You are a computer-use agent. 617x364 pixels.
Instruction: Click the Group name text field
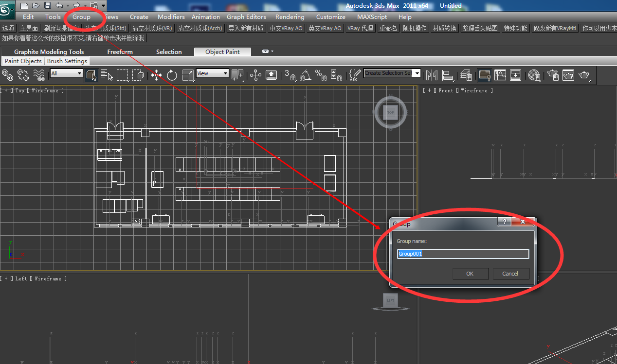coord(463,254)
